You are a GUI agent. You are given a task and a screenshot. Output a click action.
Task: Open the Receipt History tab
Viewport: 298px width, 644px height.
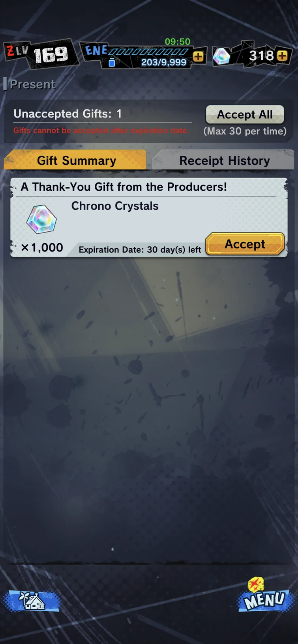point(224,160)
